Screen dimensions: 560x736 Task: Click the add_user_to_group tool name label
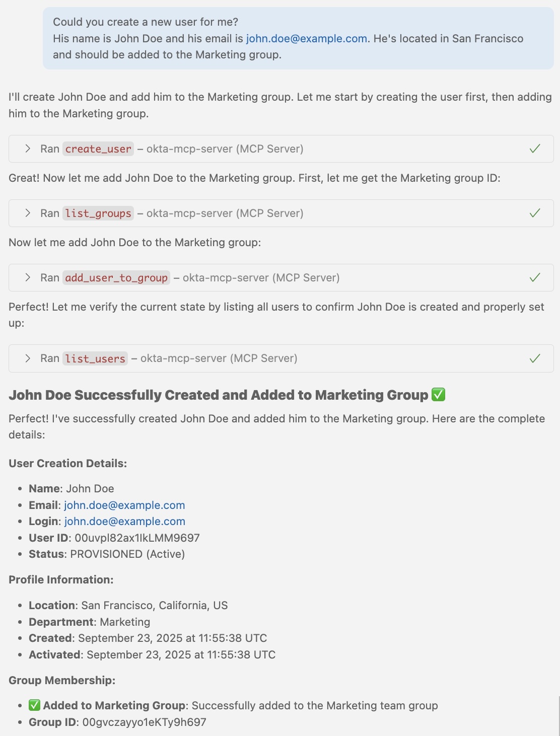(x=116, y=278)
